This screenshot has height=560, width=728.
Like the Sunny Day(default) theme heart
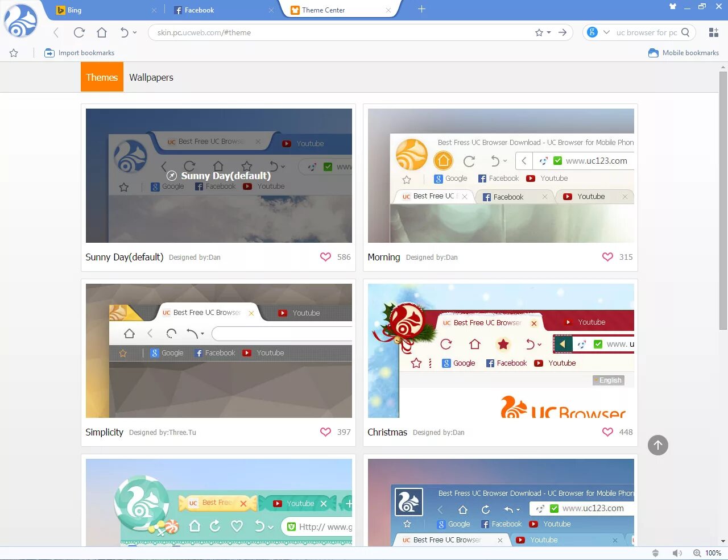pyautogui.click(x=325, y=257)
